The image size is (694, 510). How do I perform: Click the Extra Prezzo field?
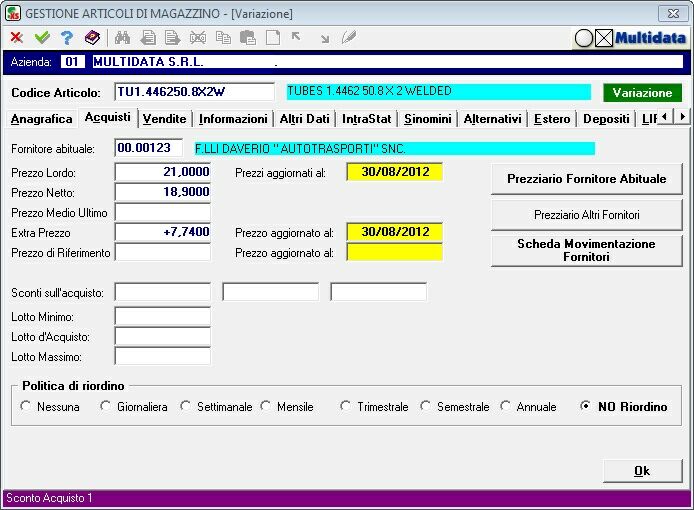pos(162,232)
